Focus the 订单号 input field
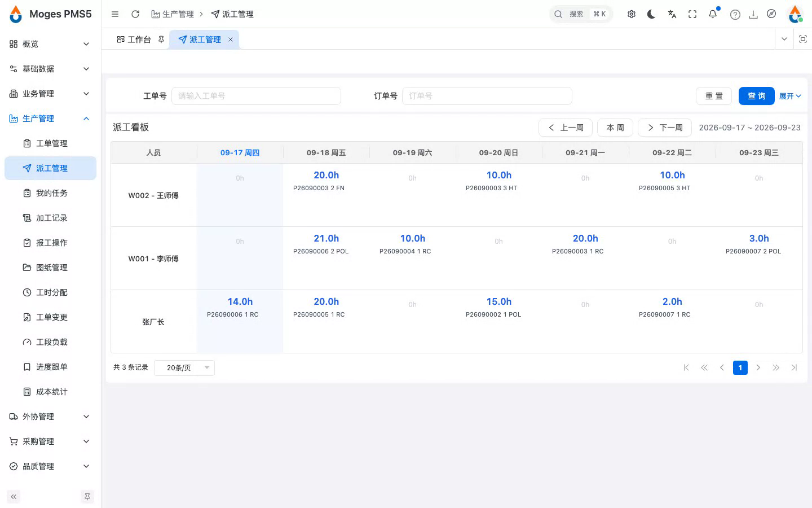 point(487,96)
